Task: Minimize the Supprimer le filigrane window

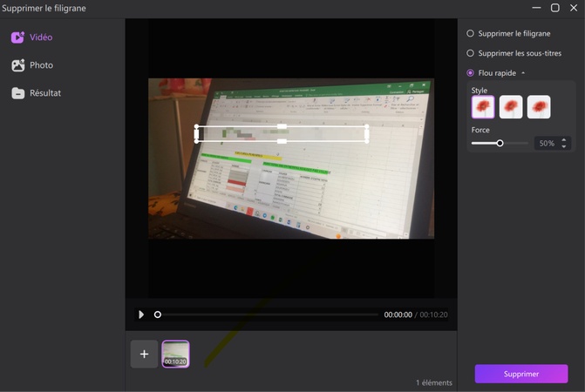Action: pos(536,8)
